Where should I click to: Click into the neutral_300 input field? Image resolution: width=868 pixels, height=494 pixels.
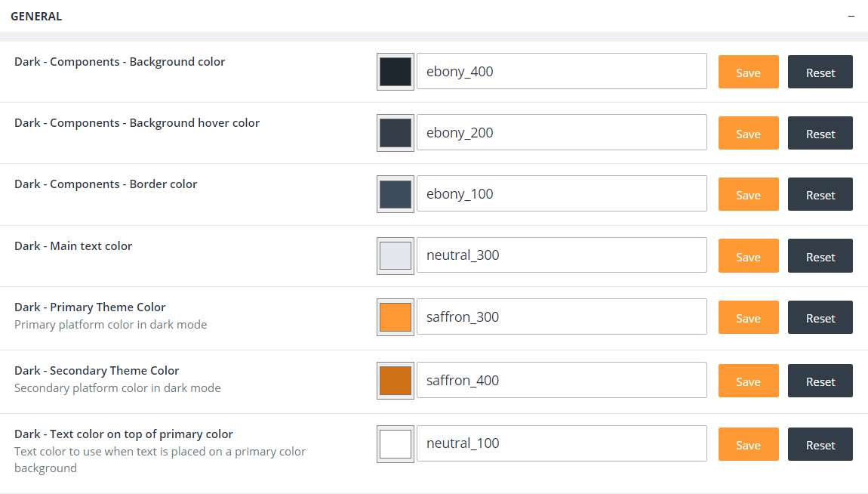[x=562, y=255]
